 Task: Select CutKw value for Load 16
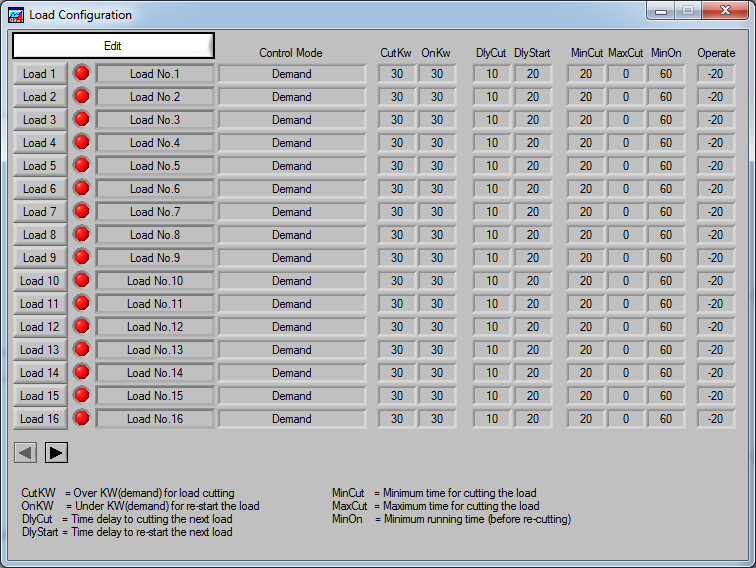click(397, 419)
